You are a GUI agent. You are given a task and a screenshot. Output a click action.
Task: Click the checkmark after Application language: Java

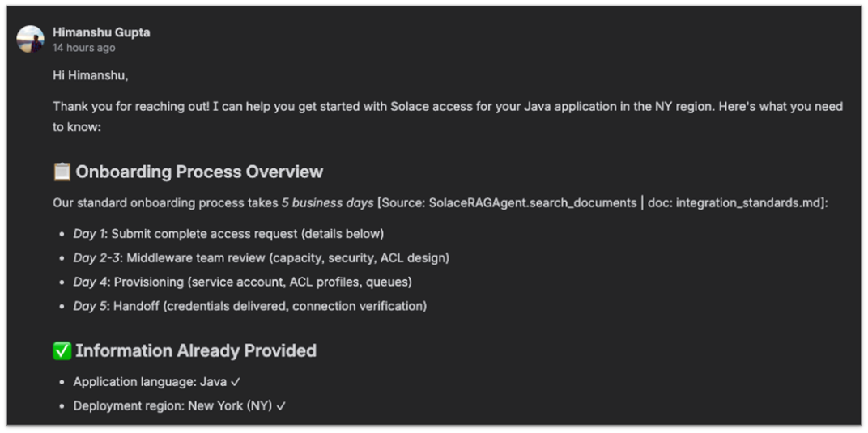tap(235, 381)
